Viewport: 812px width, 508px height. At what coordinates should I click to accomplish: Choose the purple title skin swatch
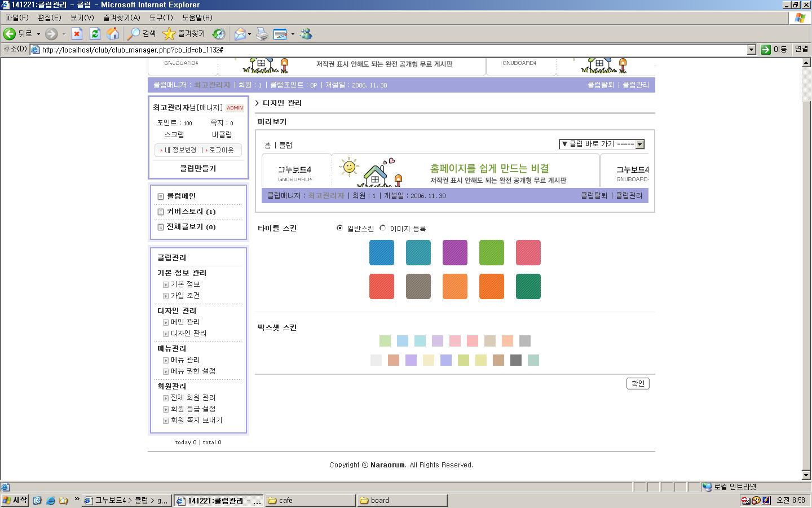(x=454, y=252)
